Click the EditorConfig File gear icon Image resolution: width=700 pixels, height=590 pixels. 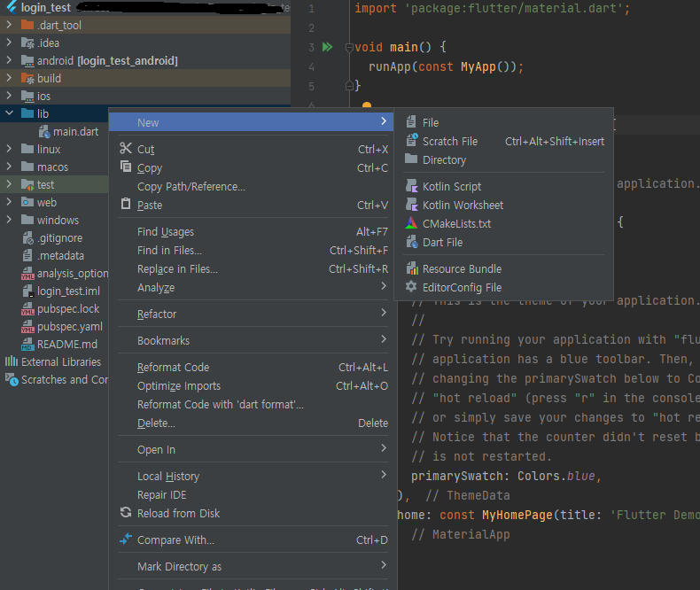tap(411, 286)
